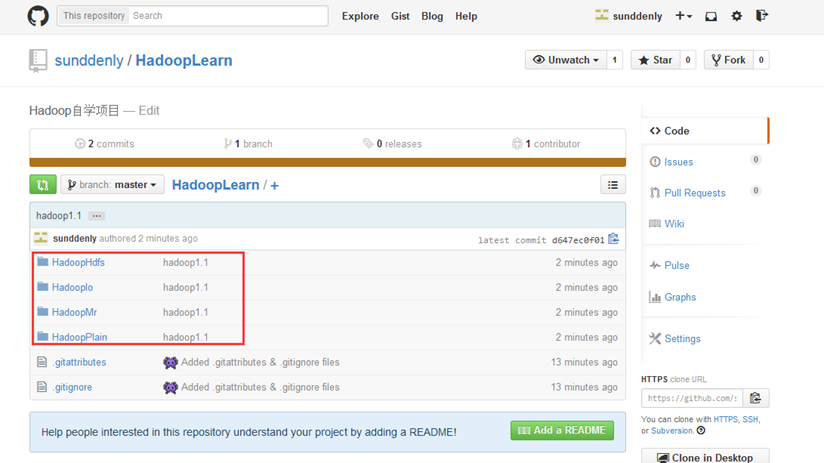Open the HadoopLearn repository title link

184,60
